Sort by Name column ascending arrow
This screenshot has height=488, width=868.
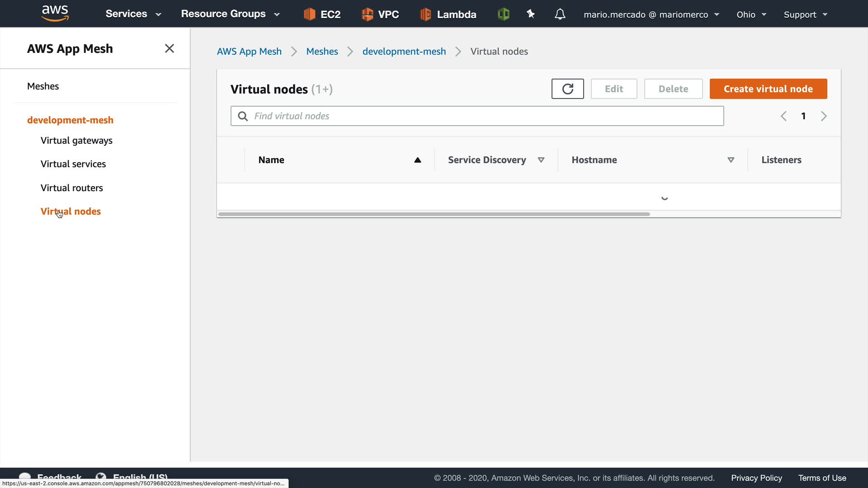click(418, 160)
